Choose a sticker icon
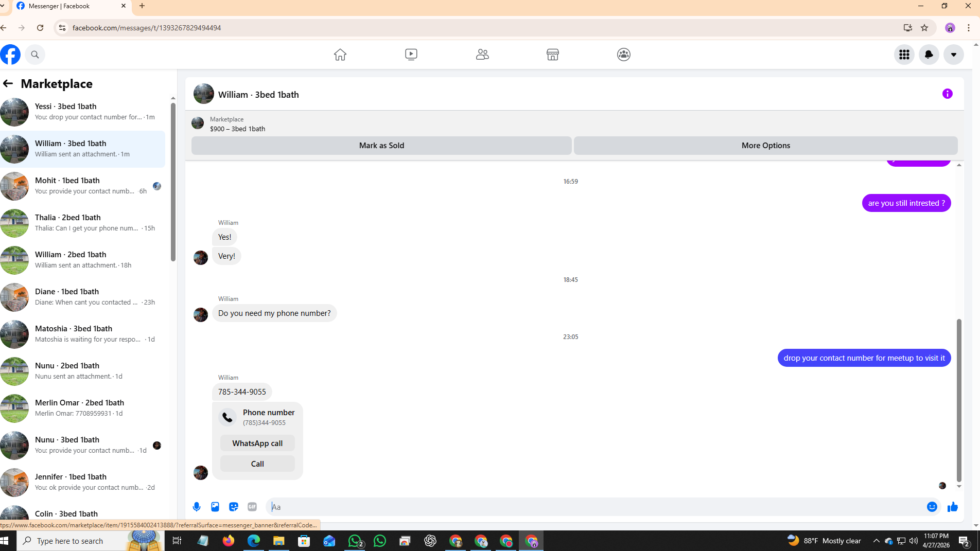This screenshot has height=551, width=980. tap(234, 507)
